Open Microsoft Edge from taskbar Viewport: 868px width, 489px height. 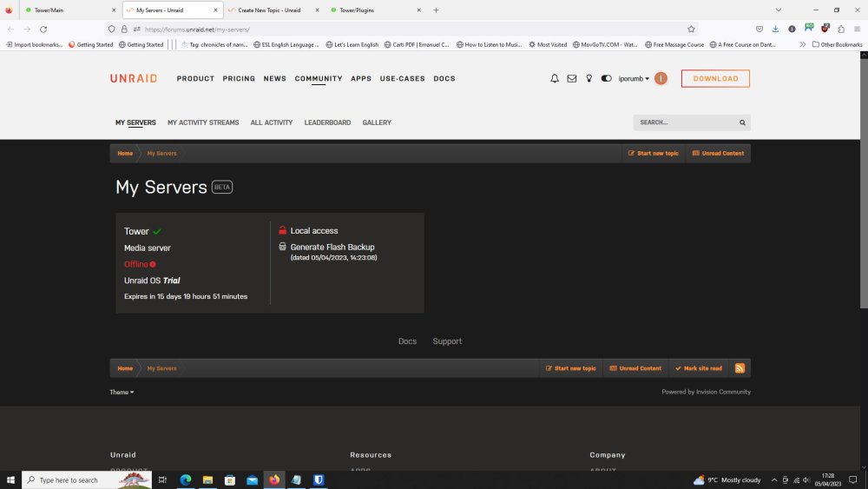[x=186, y=479]
